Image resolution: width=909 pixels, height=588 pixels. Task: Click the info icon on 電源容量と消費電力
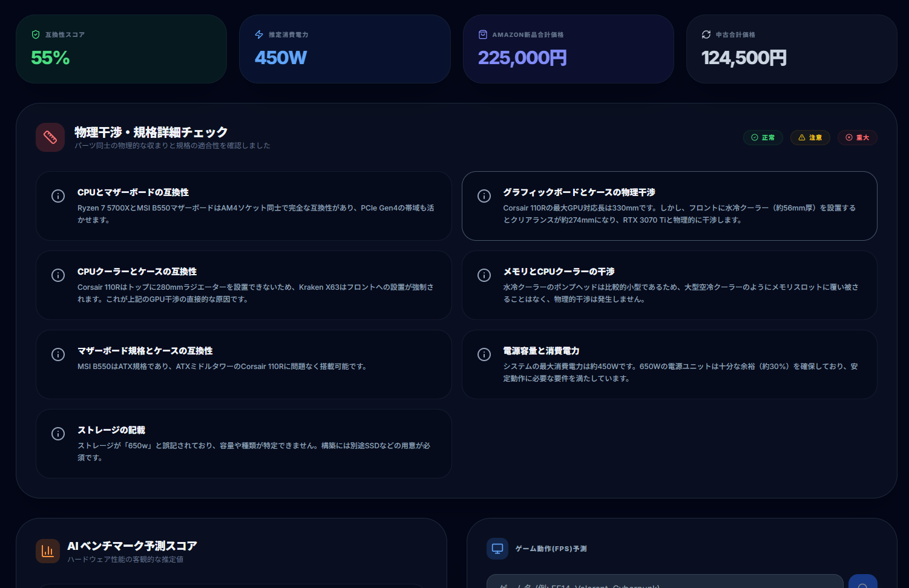pyautogui.click(x=484, y=354)
